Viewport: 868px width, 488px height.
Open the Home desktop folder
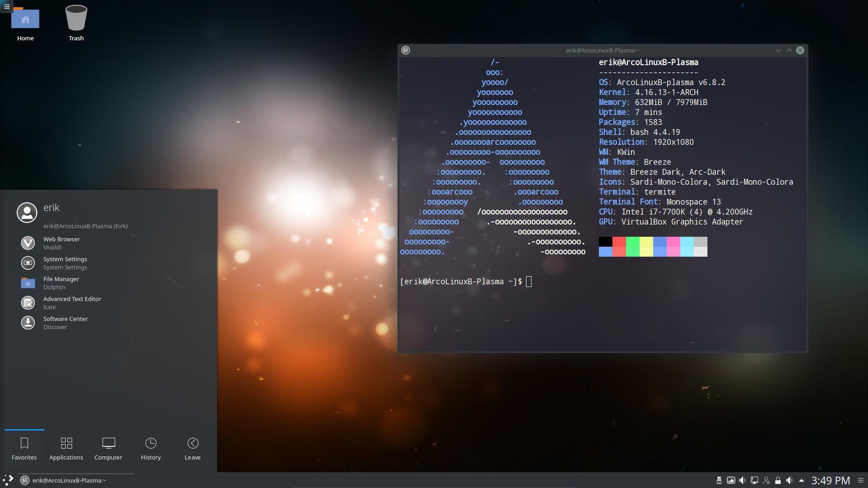click(x=25, y=24)
